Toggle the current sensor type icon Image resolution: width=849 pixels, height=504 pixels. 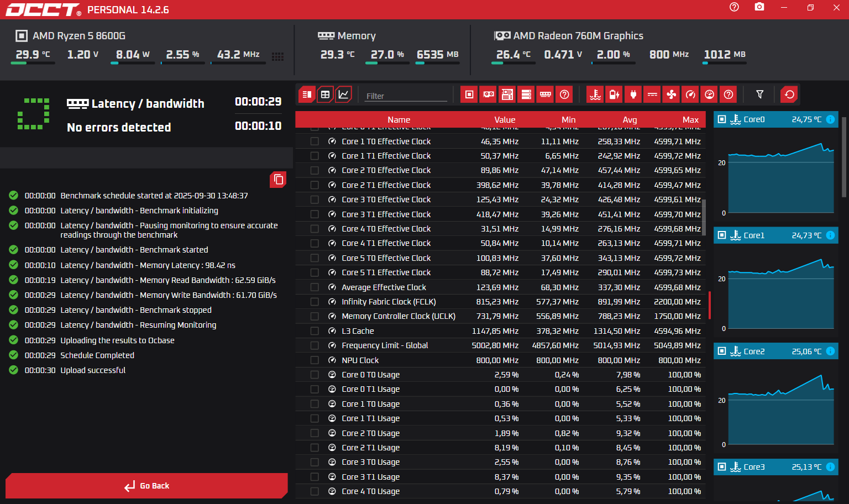652,95
